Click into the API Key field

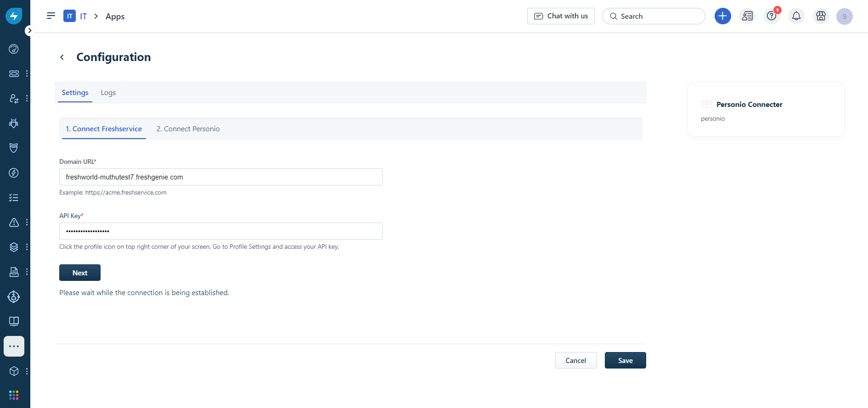221,231
